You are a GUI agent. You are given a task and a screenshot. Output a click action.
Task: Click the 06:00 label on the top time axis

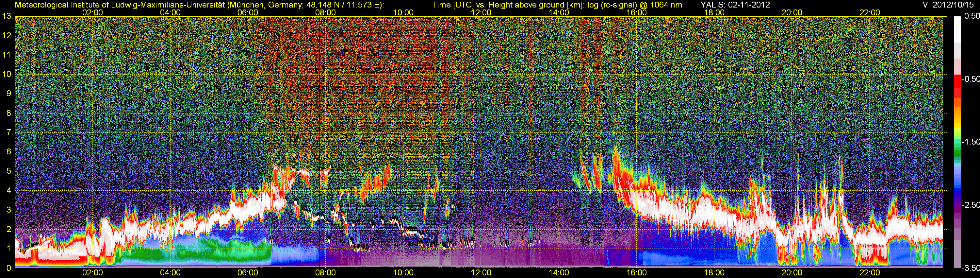[248, 12]
